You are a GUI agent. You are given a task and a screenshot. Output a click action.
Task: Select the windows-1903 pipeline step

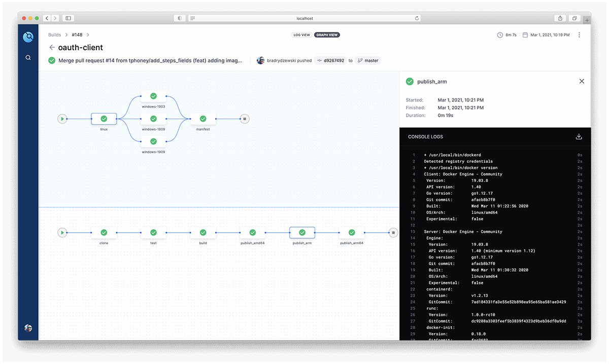[153, 96]
